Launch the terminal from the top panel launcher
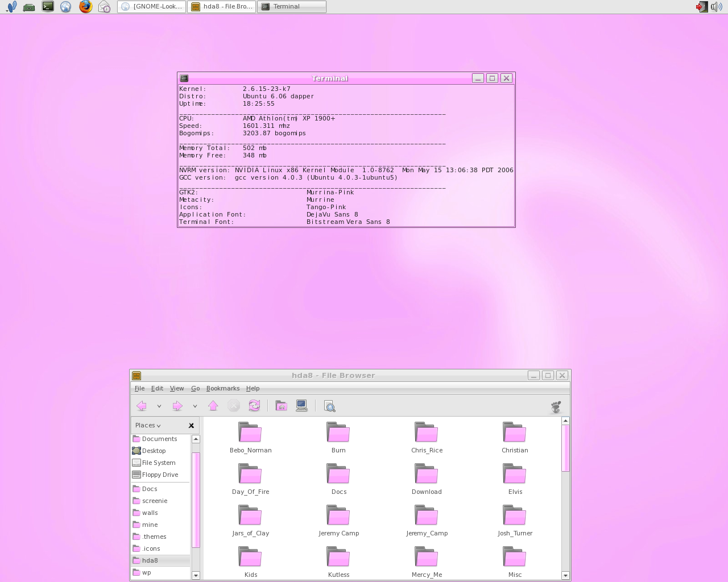728x582 pixels. pyautogui.click(x=48, y=7)
